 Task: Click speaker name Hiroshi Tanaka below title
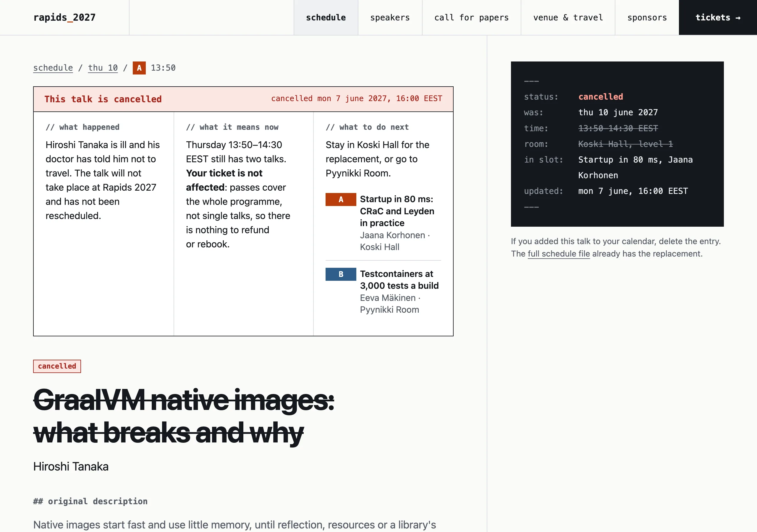point(71,467)
